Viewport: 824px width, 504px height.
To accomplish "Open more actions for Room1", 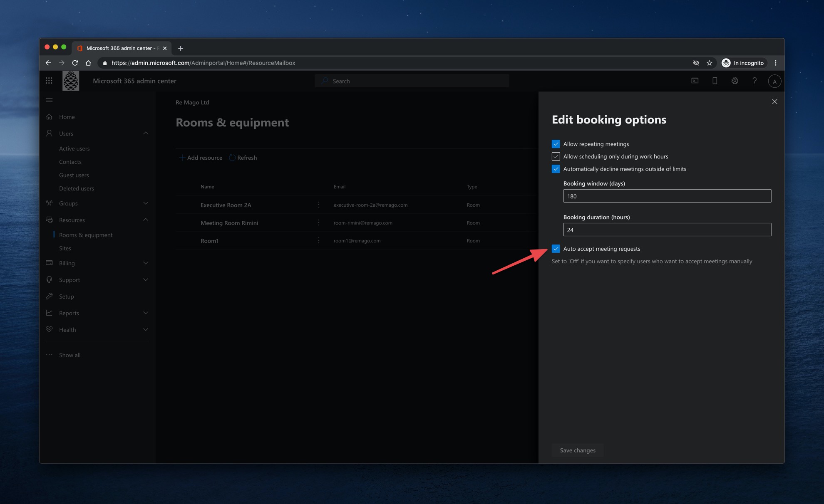I will tap(319, 240).
